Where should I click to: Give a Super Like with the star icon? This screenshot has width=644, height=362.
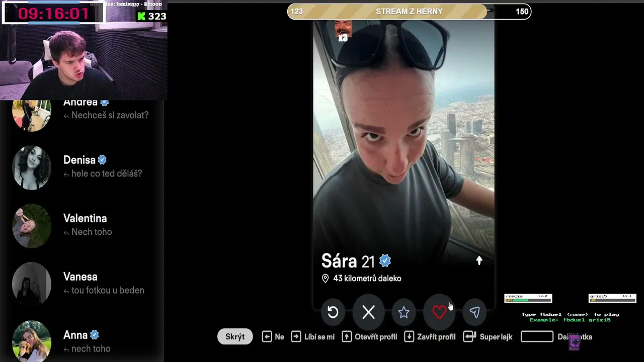click(x=404, y=312)
